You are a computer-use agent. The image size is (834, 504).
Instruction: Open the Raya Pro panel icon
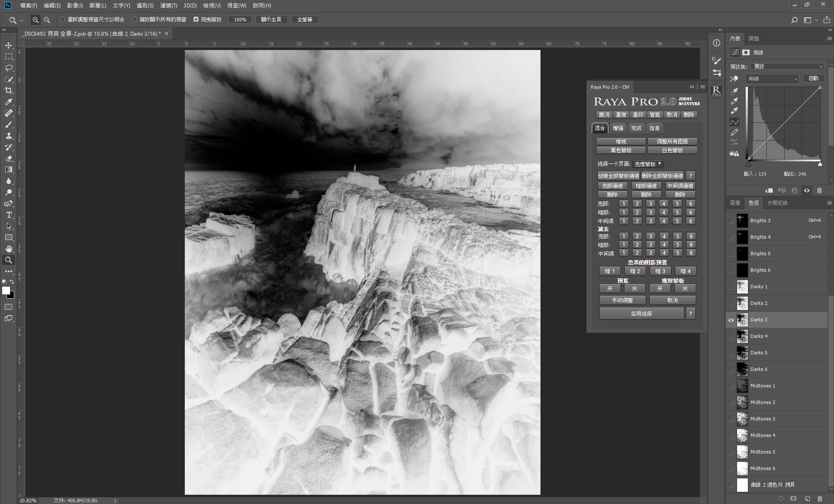coord(717,90)
